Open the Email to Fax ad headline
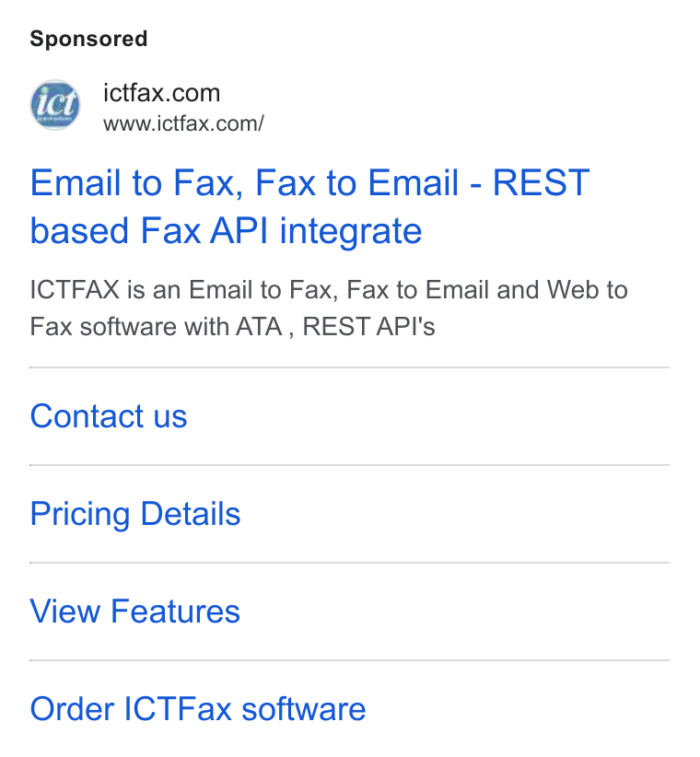 click(309, 206)
